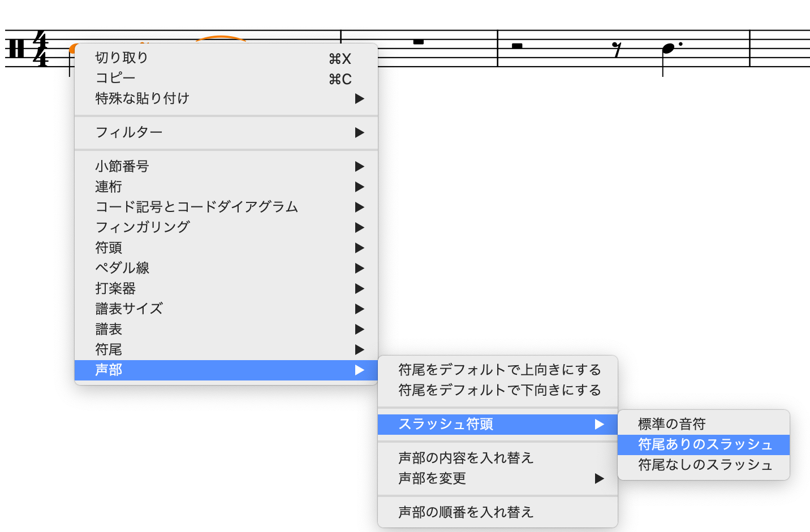Click the eighth rest in the score
The width and height of the screenshot is (810, 532).
(x=618, y=50)
